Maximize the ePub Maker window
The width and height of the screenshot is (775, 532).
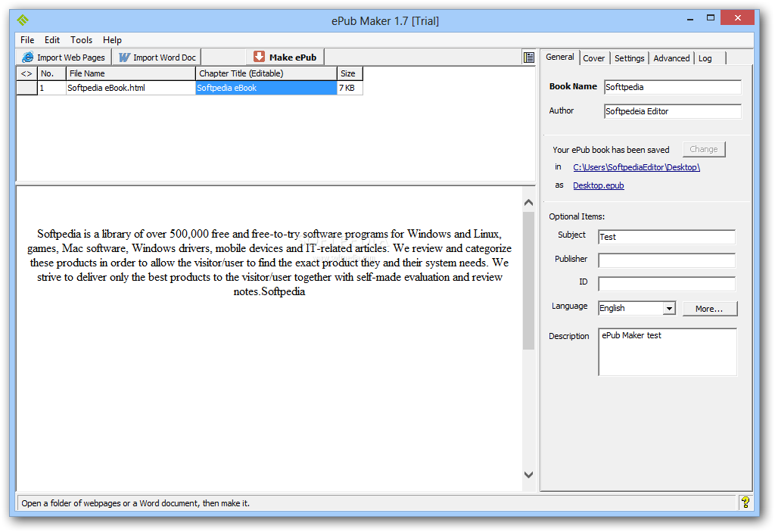(711, 18)
